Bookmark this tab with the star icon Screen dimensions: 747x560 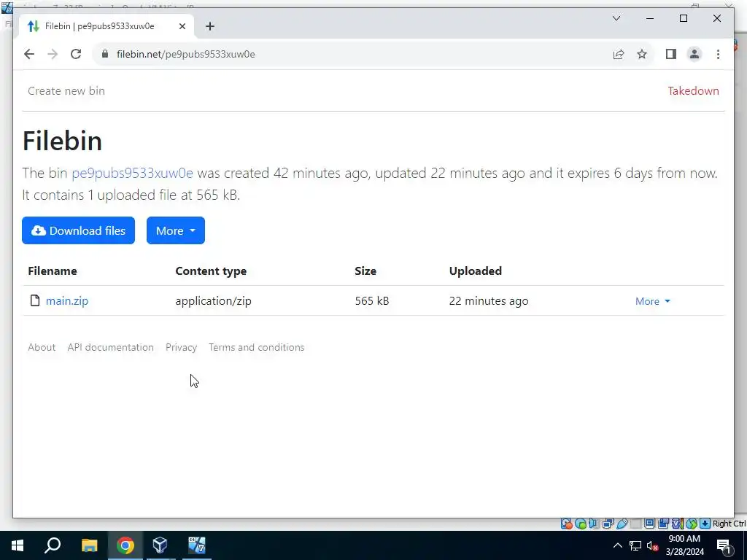click(642, 54)
